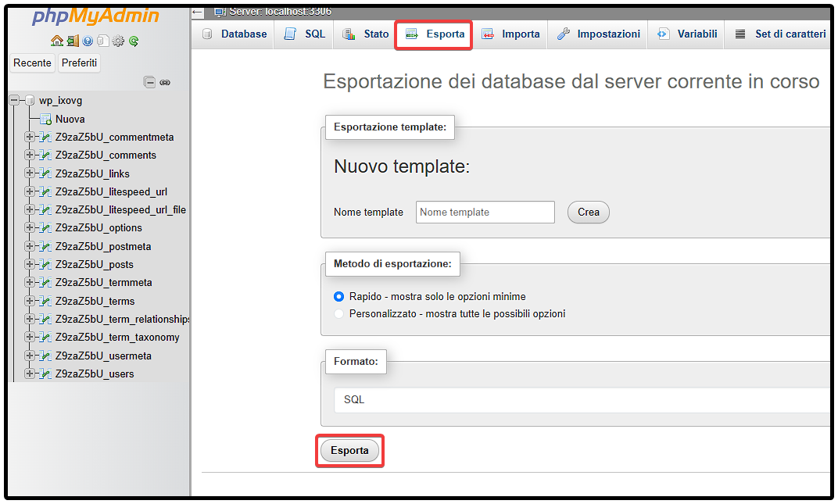The width and height of the screenshot is (838, 504).
Task: Open table Z9zaZ5bU_options by name
Action: 98,228
